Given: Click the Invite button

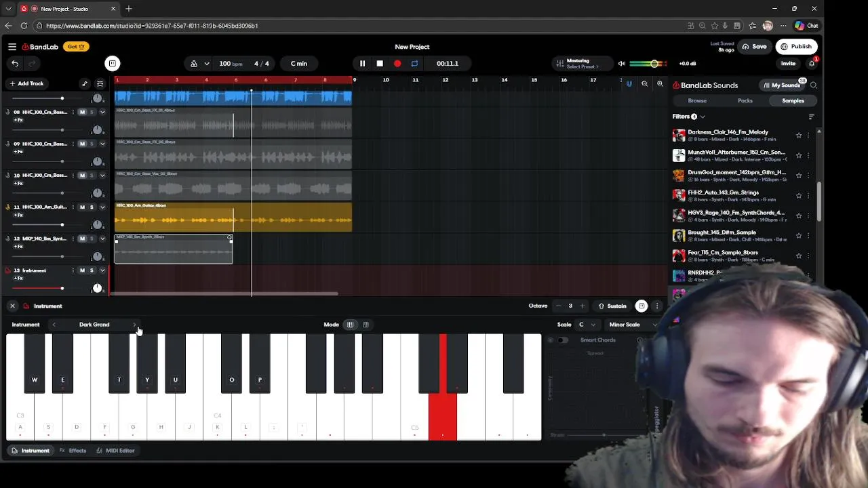Looking at the screenshot, I should pos(788,64).
